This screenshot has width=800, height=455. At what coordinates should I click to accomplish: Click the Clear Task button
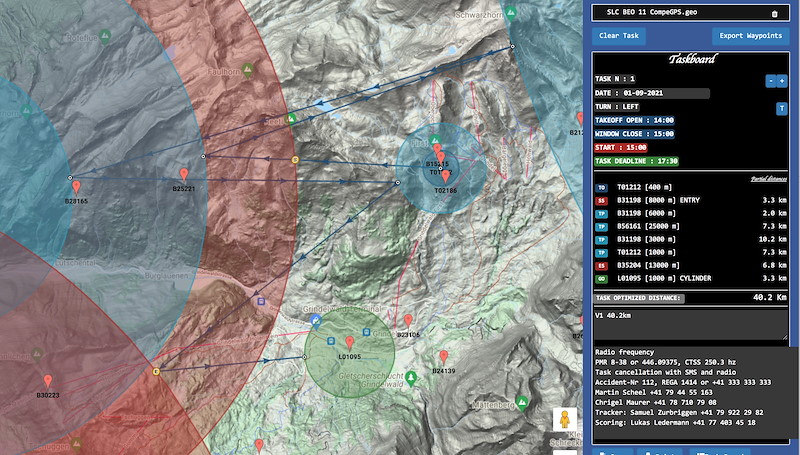tap(620, 36)
